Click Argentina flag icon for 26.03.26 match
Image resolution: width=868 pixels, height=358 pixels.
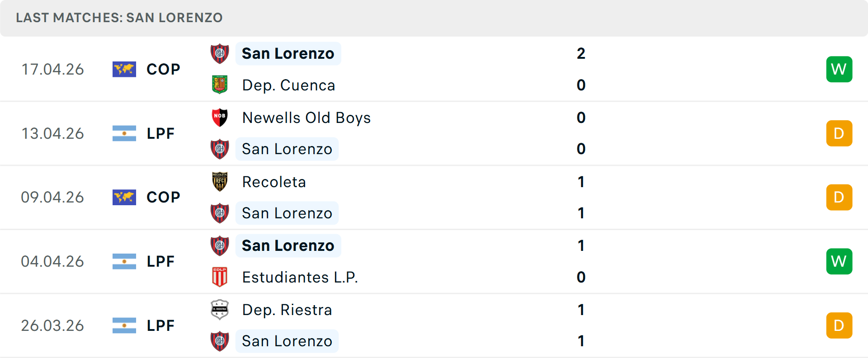[124, 325]
